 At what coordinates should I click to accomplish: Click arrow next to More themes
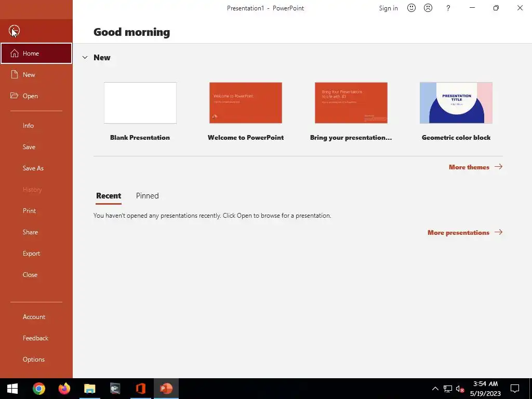pyautogui.click(x=498, y=167)
